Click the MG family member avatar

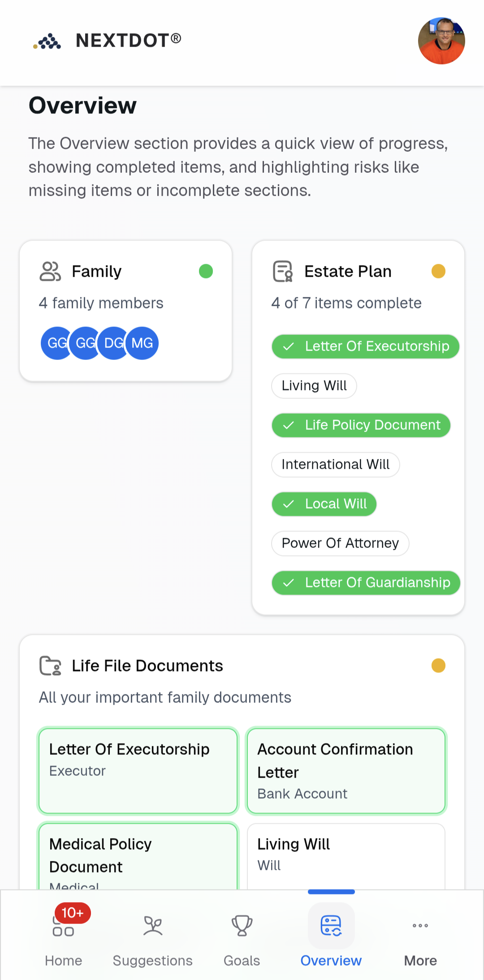point(143,343)
